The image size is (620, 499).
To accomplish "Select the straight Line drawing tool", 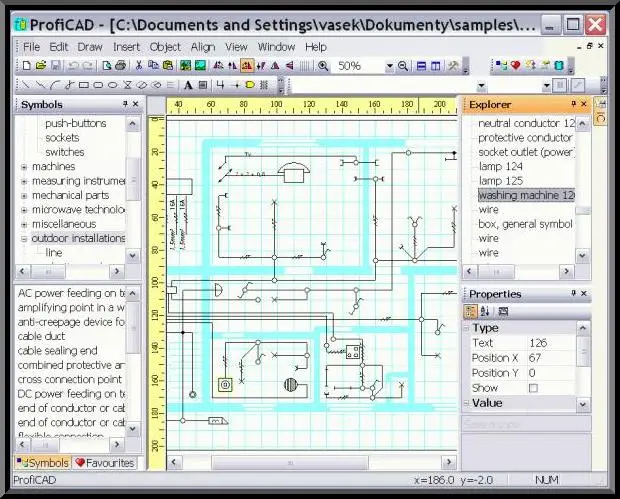I will pos(25,85).
